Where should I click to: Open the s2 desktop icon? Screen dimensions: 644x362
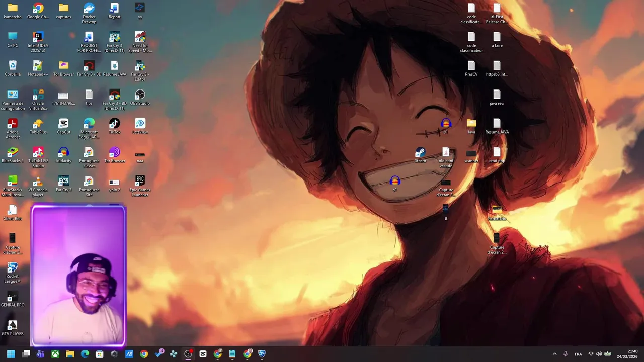click(x=394, y=184)
